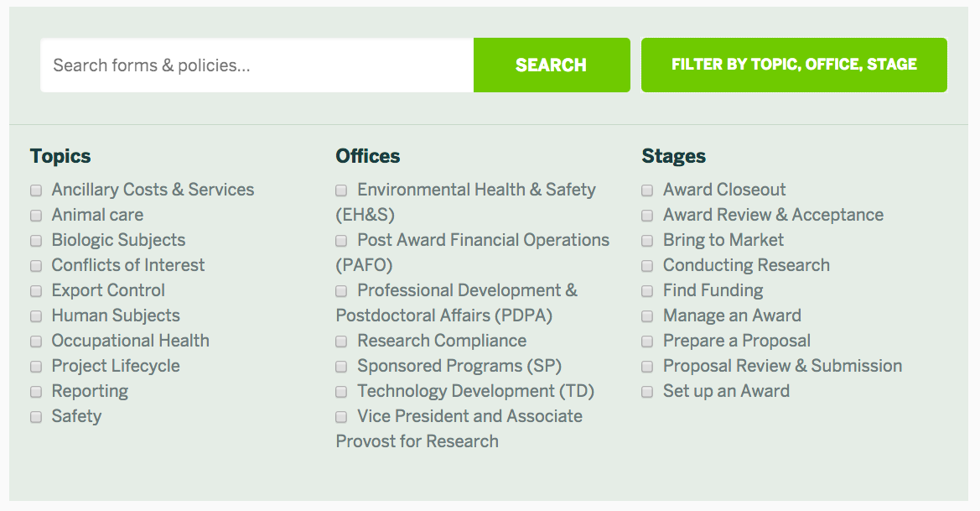
Task: Toggle the Filter by Topic, Office, Stage button
Action: [794, 65]
